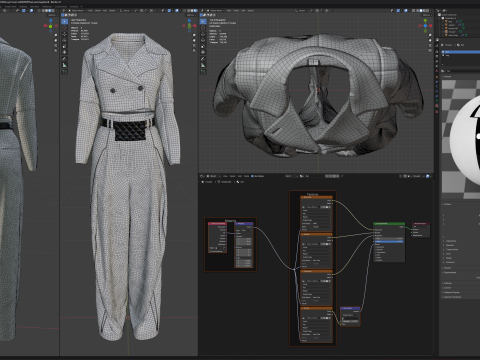This screenshot has width=480, height=360.
Task: Open Object menu in middle viewport header
Action: (112, 11)
